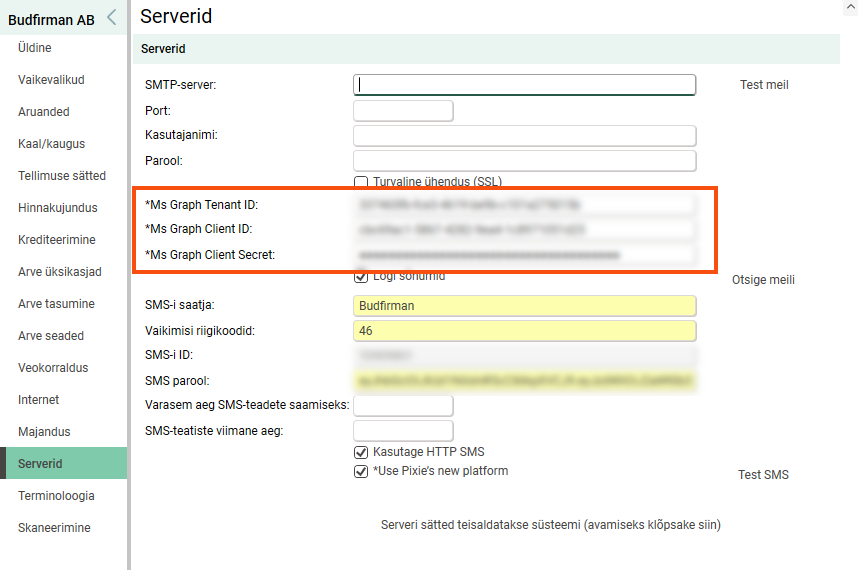
Task: Toggle Use Pixie's new platform checkbox
Action: tap(361, 471)
